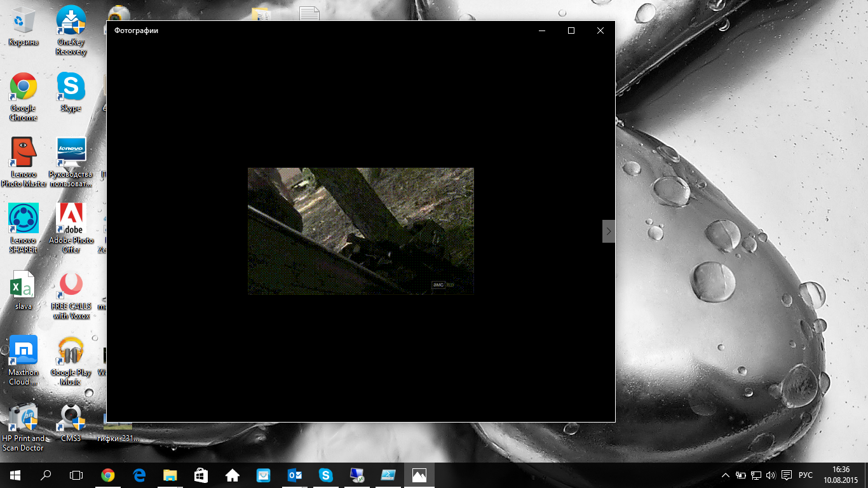This screenshot has height=488, width=868.
Task: Switch to the Photos app taskbar button
Action: (419, 475)
